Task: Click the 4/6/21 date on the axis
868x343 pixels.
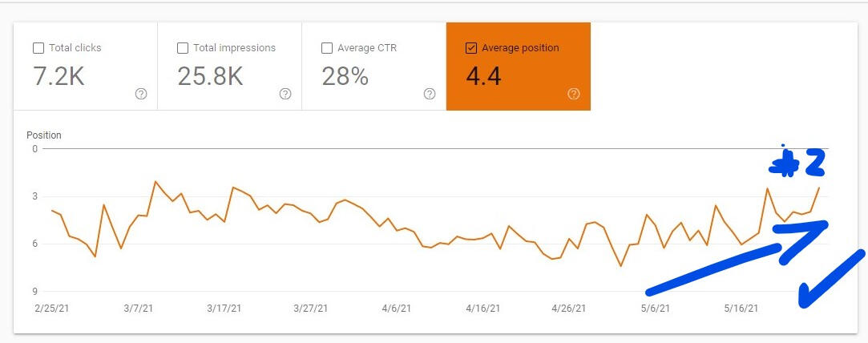Action: 397,309
